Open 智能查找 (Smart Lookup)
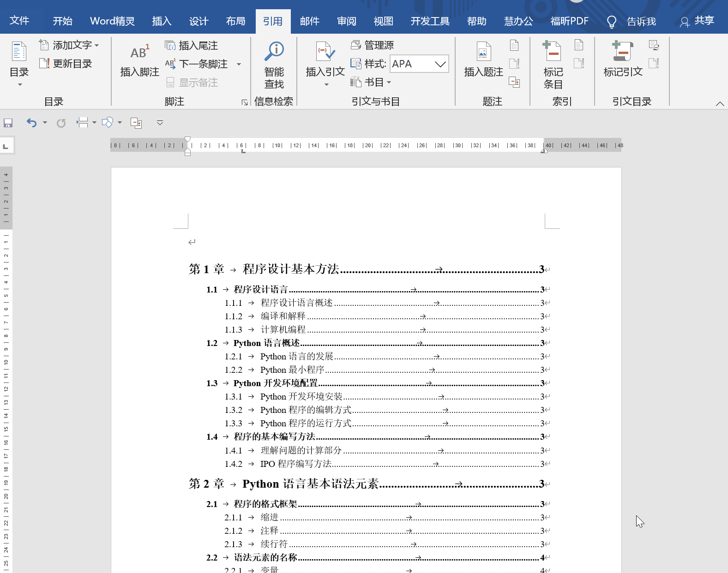Image resolution: width=728 pixels, height=573 pixels. (x=274, y=65)
